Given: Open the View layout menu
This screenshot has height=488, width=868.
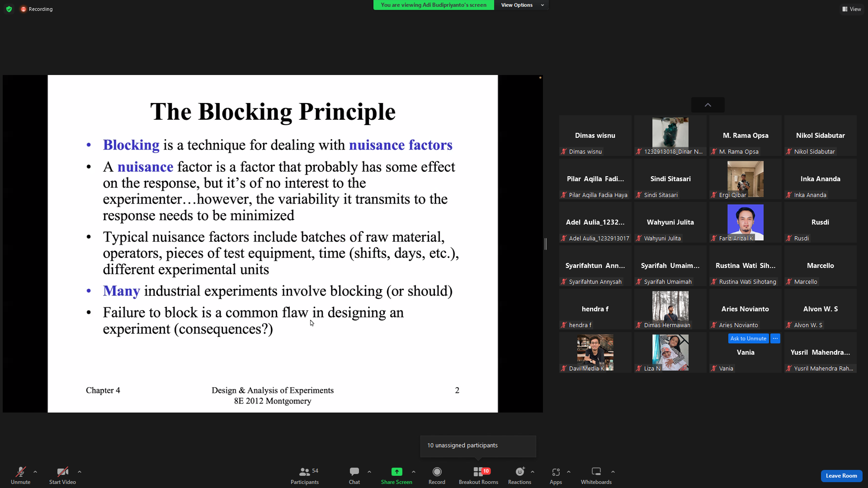Looking at the screenshot, I should coord(852,9).
